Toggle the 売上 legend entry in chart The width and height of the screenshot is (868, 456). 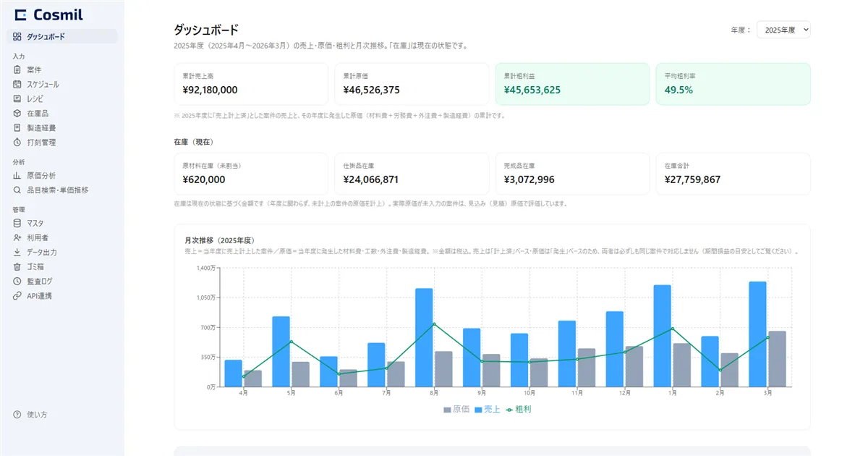pos(487,410)
